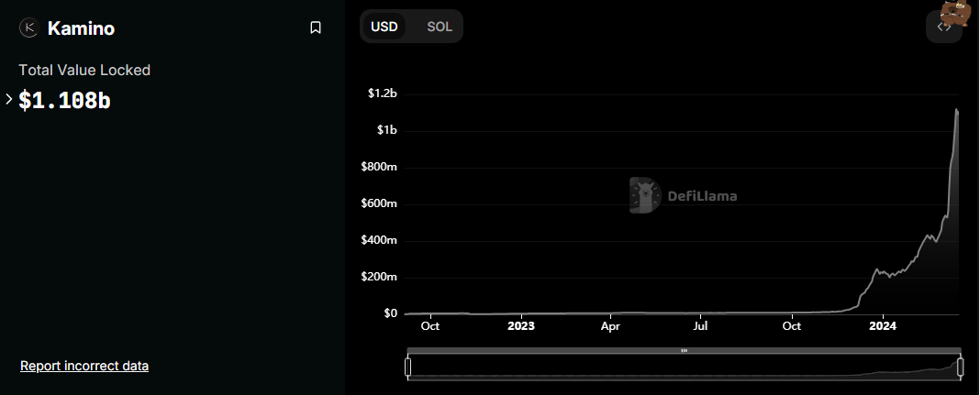Click the Report incorrect data link
The width and height of the screenshot is (980, 395).
(84, 366)
